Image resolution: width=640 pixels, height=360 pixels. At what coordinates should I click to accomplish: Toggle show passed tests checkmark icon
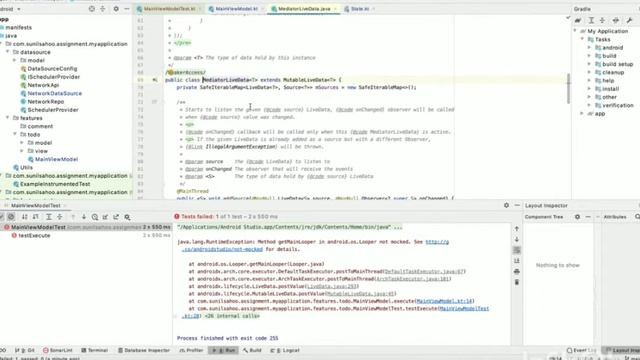(1, 217)
